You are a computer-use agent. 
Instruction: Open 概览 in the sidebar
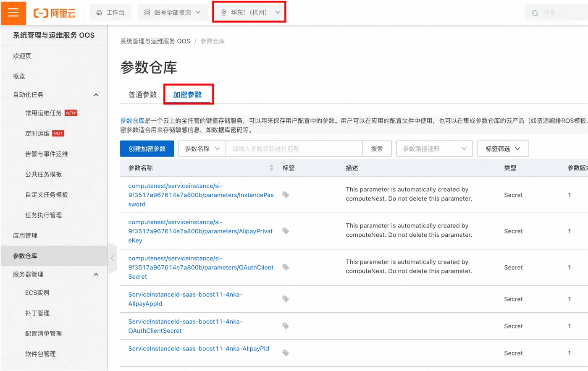(19, 76)
